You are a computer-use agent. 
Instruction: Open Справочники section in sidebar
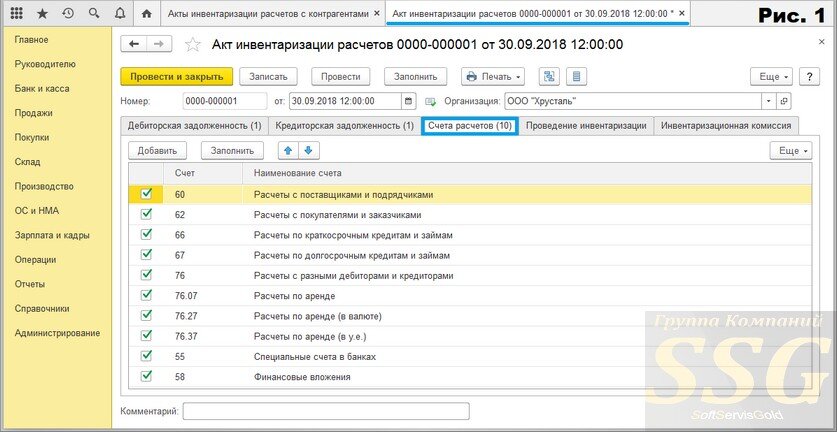coord(42,309)
